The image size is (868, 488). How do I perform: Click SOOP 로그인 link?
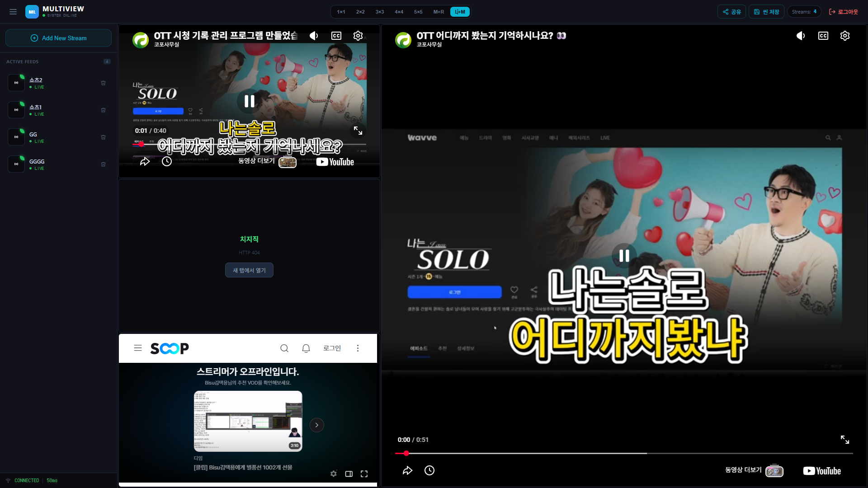(332, 348)
